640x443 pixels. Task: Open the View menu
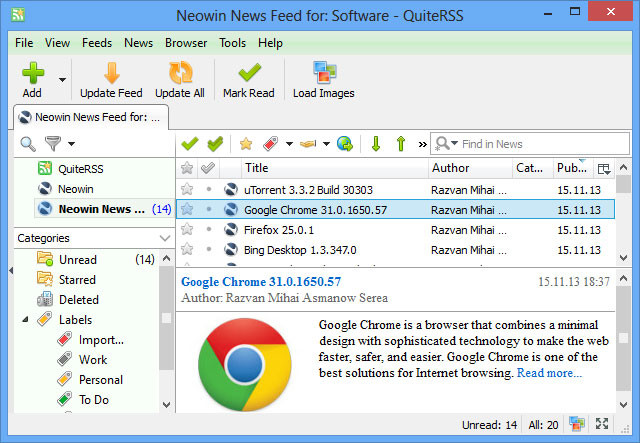(x=57, y=43)
